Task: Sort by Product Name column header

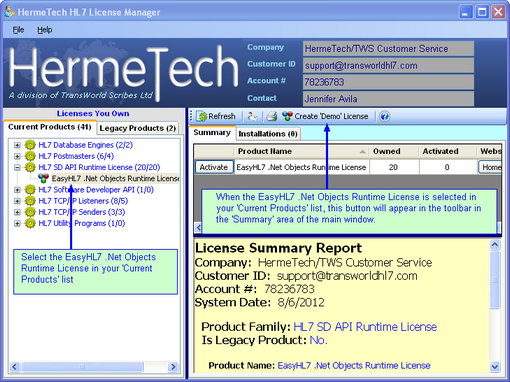Action: tap(301, 151)
